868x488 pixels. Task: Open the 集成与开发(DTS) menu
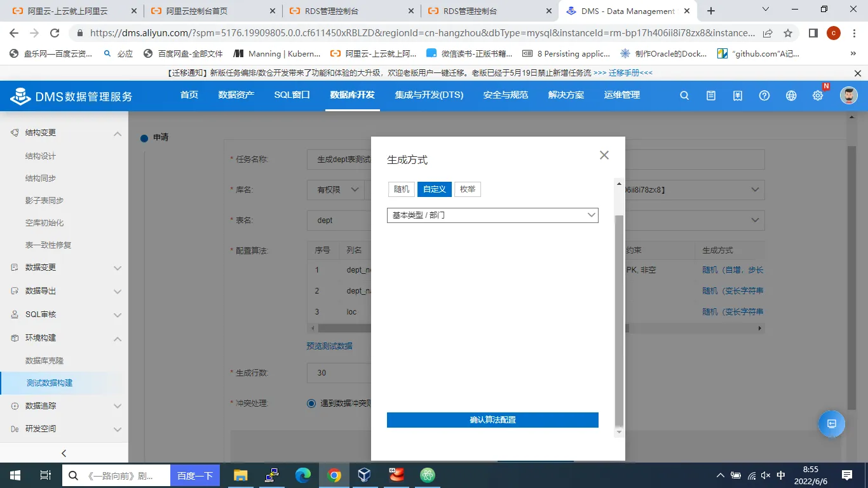429,95
